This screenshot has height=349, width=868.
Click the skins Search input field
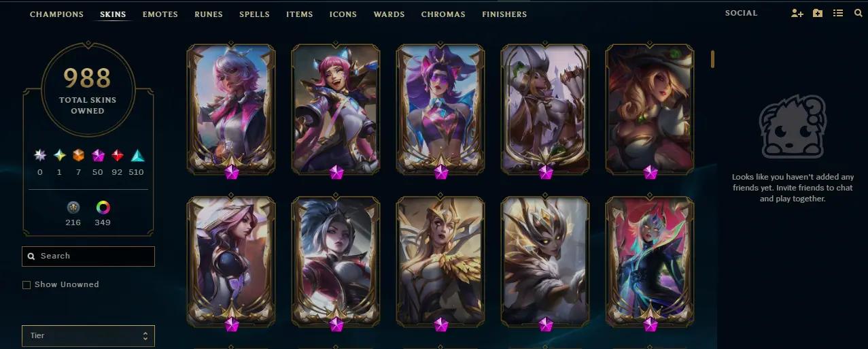click(x=88, y=256)
